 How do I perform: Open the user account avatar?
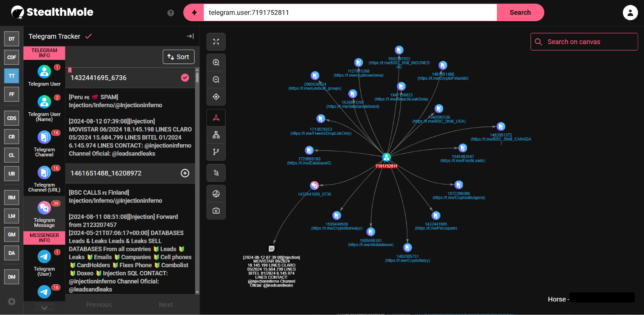click(630, 12)
